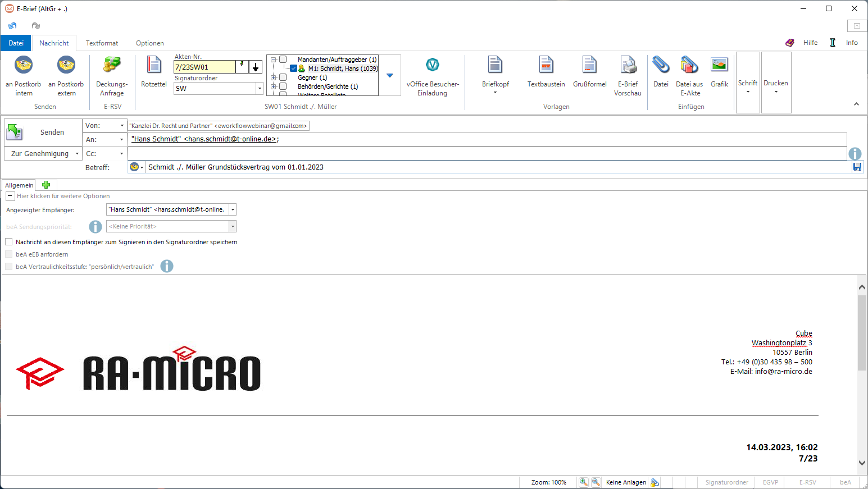
Task: Zoom in with the plus magnifier
Action: (584, 482)
